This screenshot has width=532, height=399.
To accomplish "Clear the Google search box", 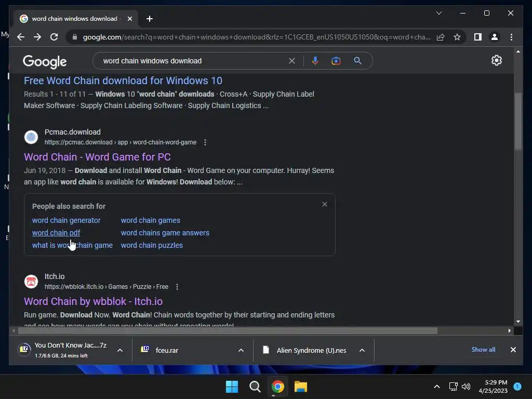I will tap(292, 61).
